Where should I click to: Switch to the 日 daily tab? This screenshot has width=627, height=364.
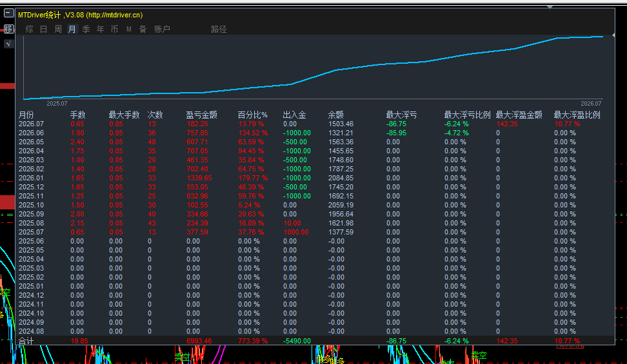click(x=44, y=29)
